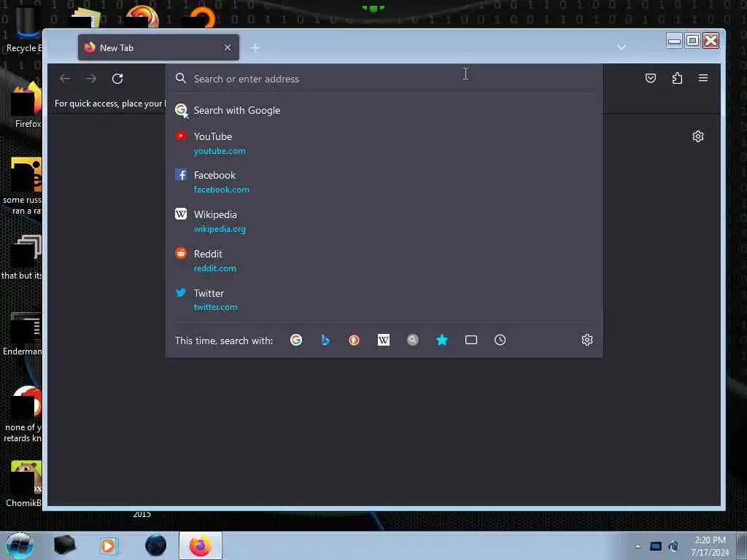The height and width of the screenshot is (560, 747).
Task: Open the Windows Start orb
Action: [x=20, y=545]
